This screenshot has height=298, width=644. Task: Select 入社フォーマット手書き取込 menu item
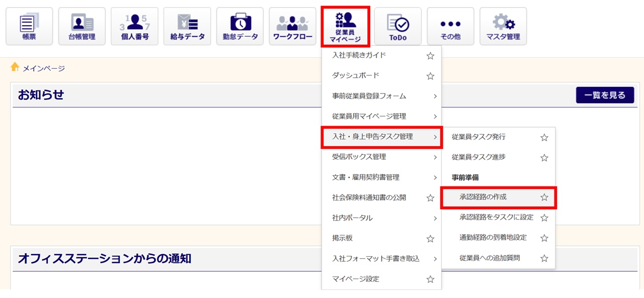[x=381, y=259]
